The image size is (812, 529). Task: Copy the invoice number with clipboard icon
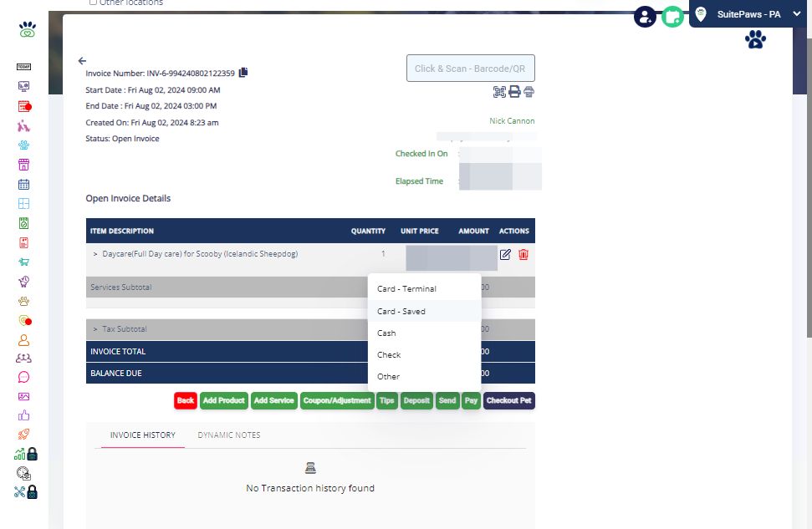tap(243, 73)
